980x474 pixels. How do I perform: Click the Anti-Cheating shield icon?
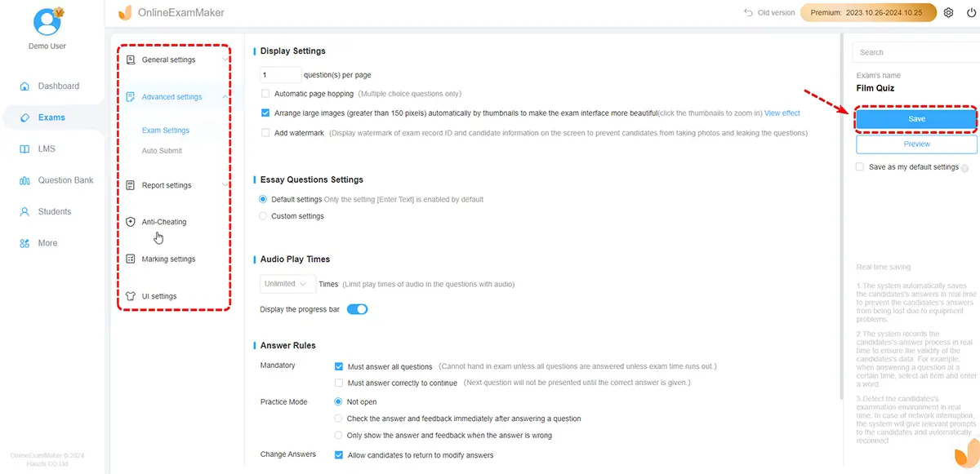point(131,222)
